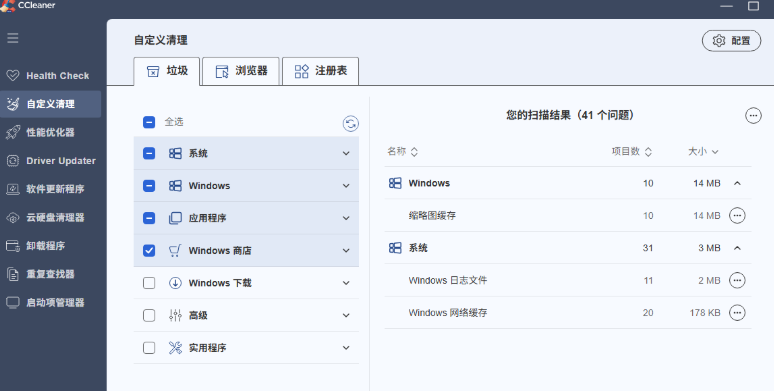This screenshot has height=391, width=774.
Task: Sort results by 项目数 column
Action: coord(632,152)
